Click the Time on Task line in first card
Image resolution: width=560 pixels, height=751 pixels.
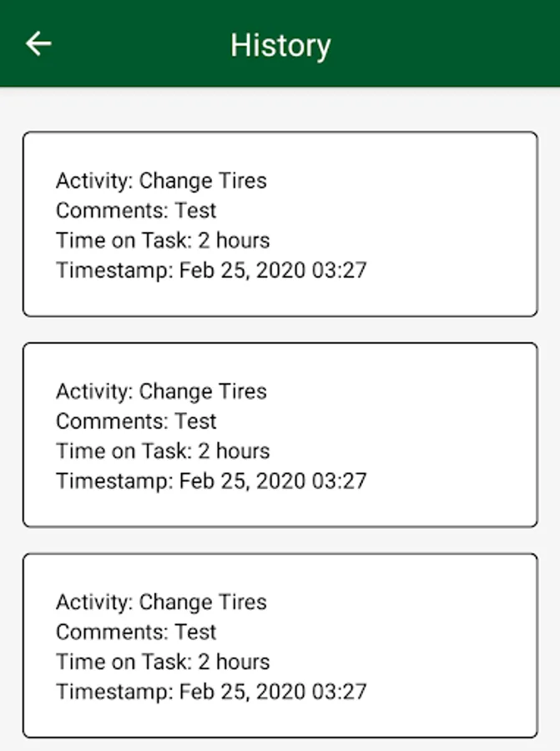point(163,240)
